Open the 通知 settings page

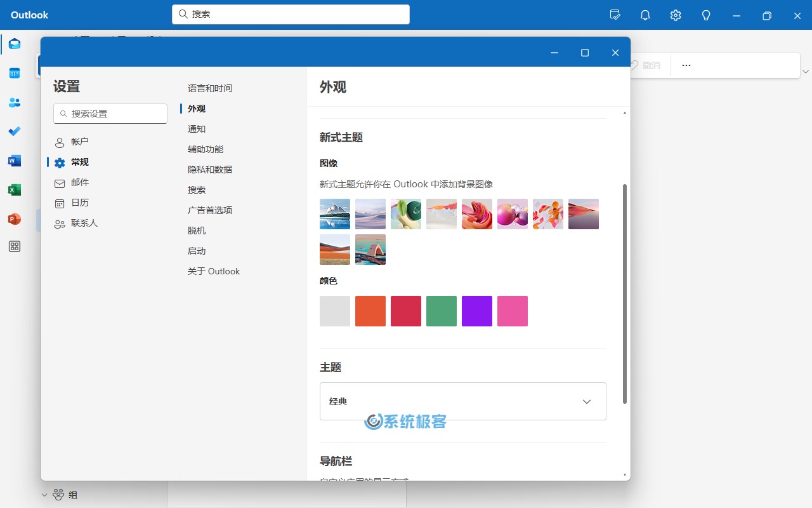[x=197, y=129]
